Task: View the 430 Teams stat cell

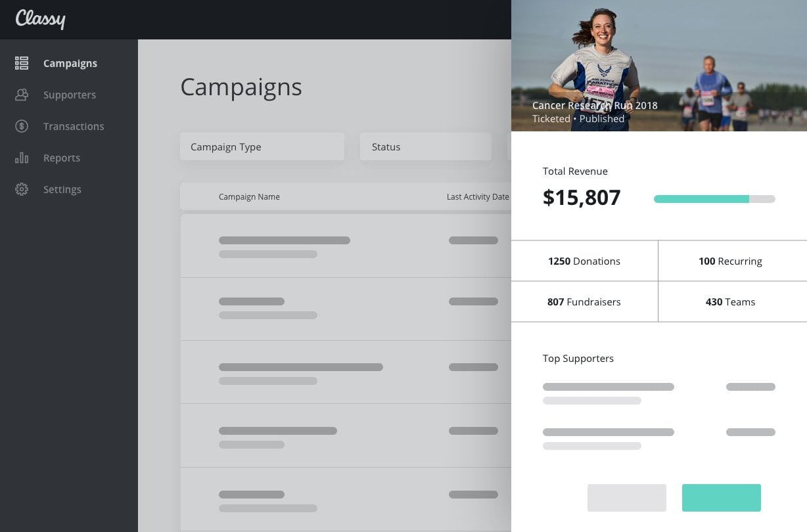Action: [732, 301]
